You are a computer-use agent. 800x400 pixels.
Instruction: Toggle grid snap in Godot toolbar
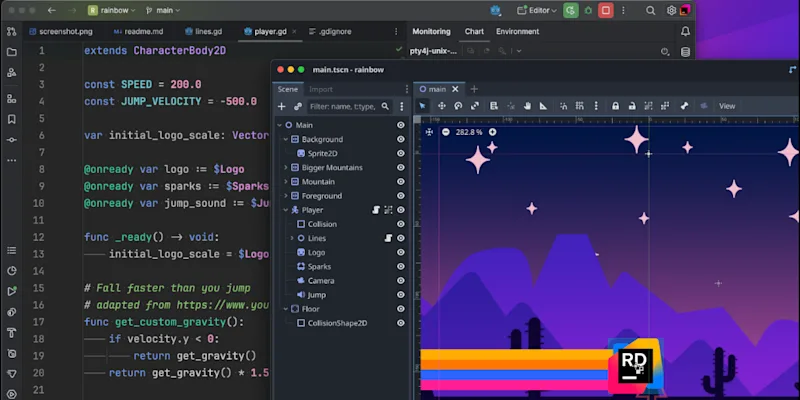pos(580,106)
